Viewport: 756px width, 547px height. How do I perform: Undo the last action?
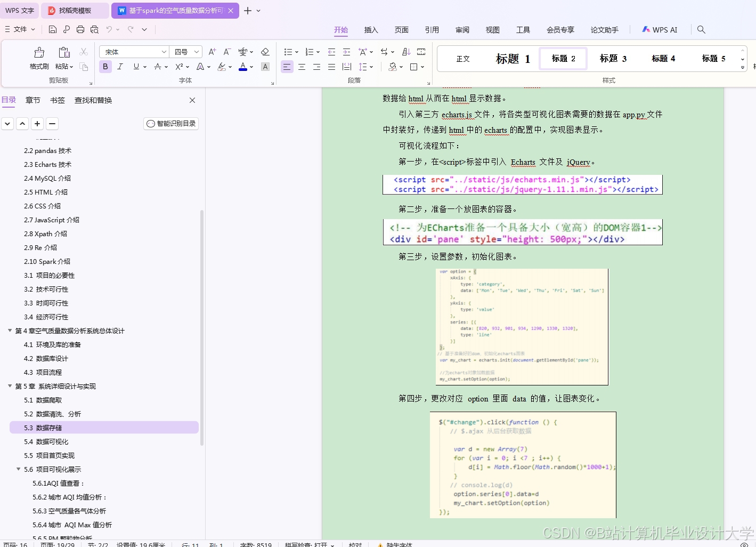click(109, 29)
